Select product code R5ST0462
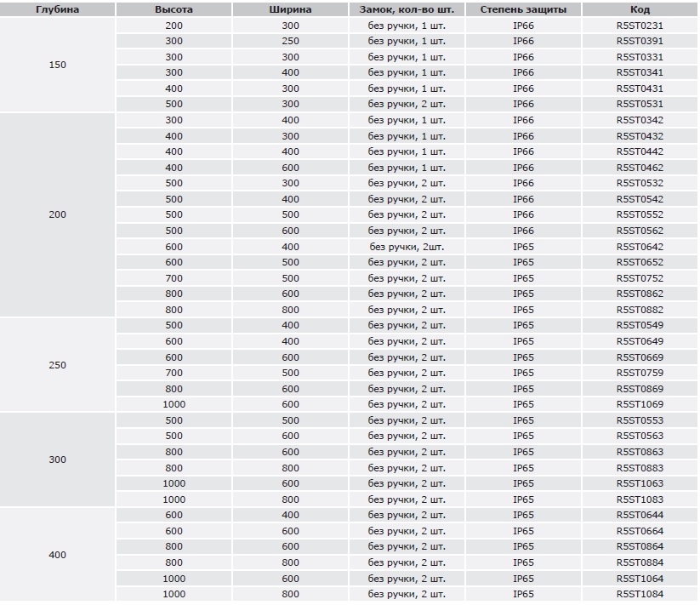700x605 pixels. coord(640,168)
